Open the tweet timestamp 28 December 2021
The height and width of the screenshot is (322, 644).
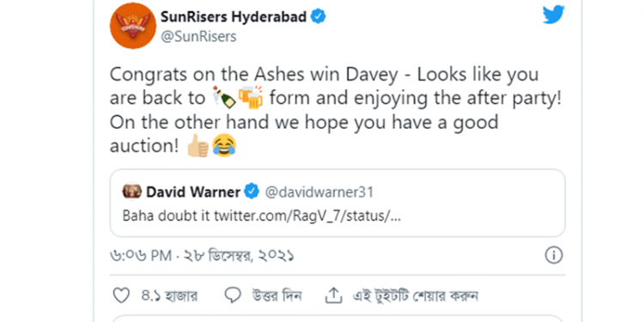coord(202,256)
